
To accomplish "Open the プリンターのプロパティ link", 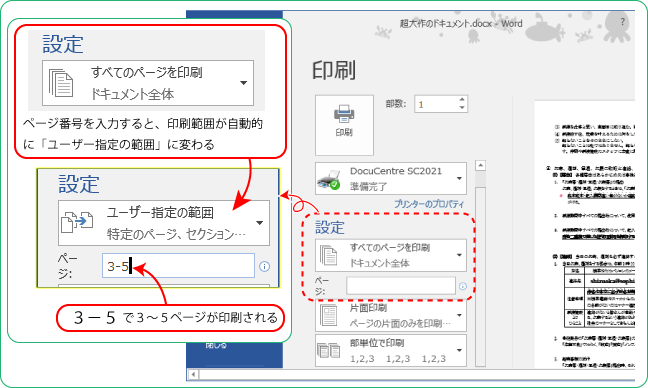I will (x=429, y=204).
